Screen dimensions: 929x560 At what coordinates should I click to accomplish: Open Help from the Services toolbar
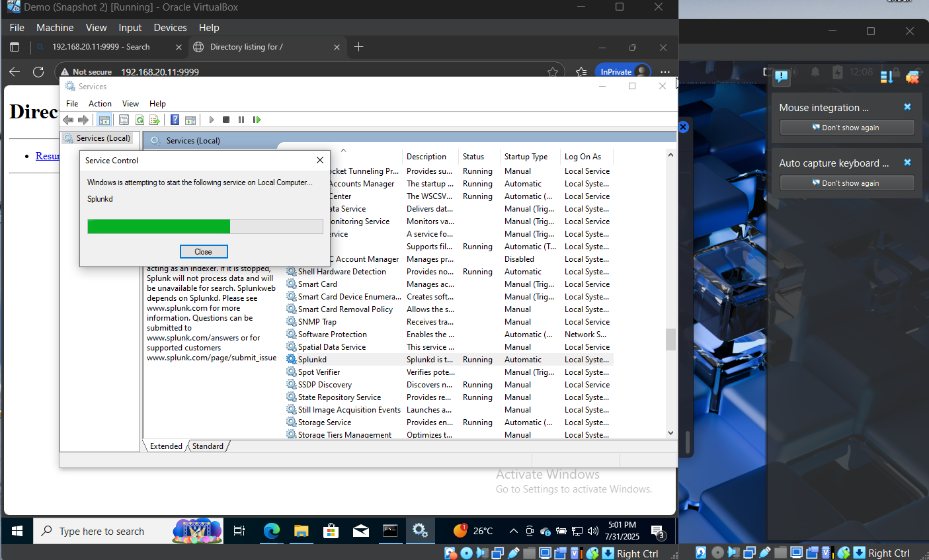(174, 120)
